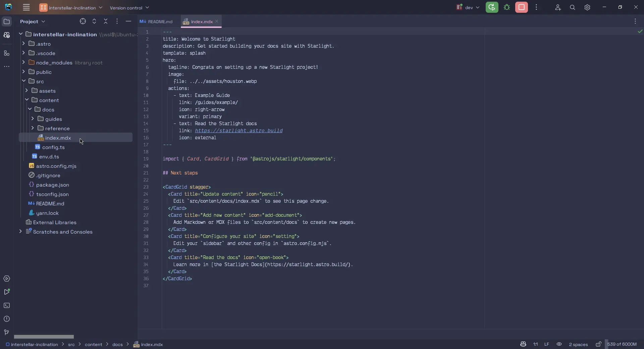Toggle the reader mode eye icon
Viewport: 644px width, 349px height.
pyautogui.click(x=559, y=344)
